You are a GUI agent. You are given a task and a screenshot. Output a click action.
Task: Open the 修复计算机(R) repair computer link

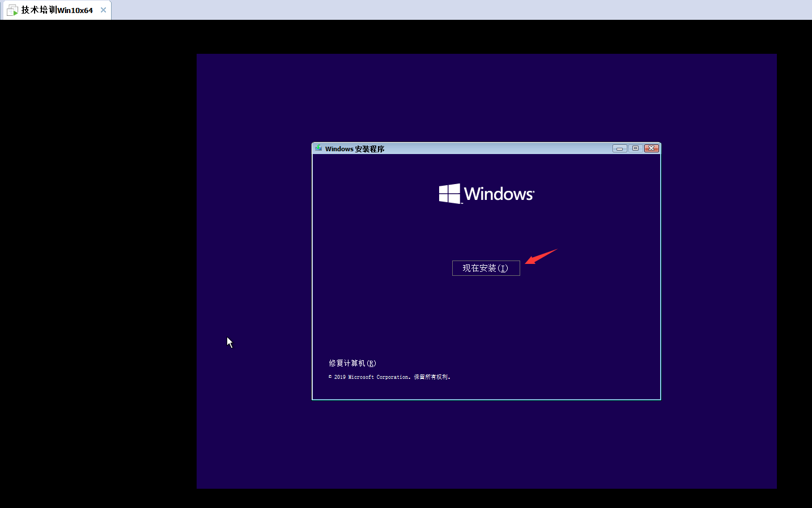pos(352,363)
